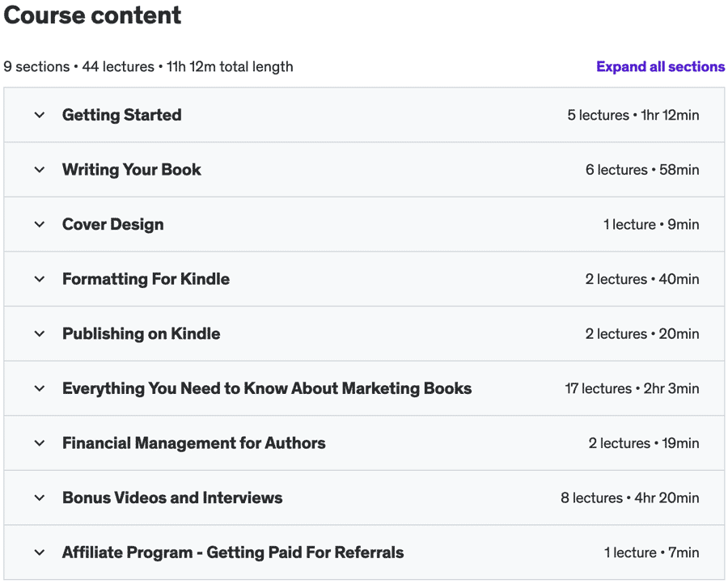The image size is (728, 584).
Task: Expand the Bonus Videos and Interviews chevron
Action: (40, 498)
